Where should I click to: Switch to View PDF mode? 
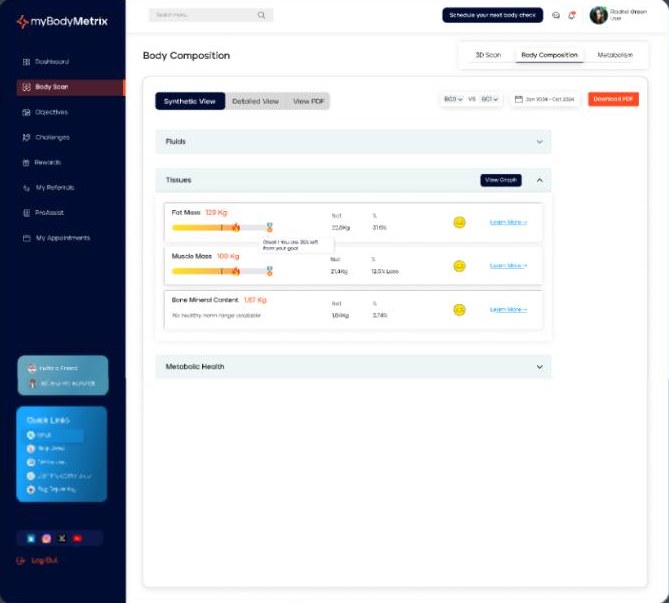click(x=308, y=101)
